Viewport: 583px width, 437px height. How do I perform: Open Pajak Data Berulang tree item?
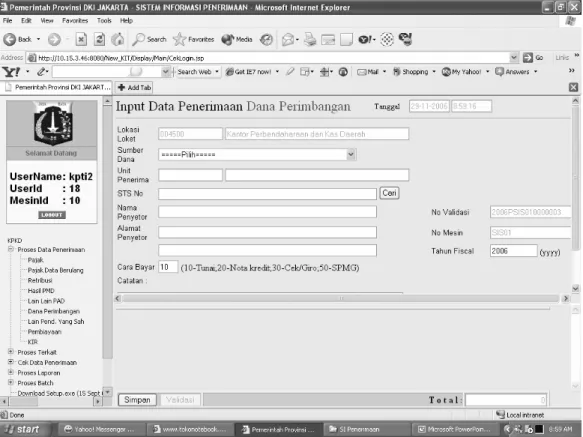(55, 270)
